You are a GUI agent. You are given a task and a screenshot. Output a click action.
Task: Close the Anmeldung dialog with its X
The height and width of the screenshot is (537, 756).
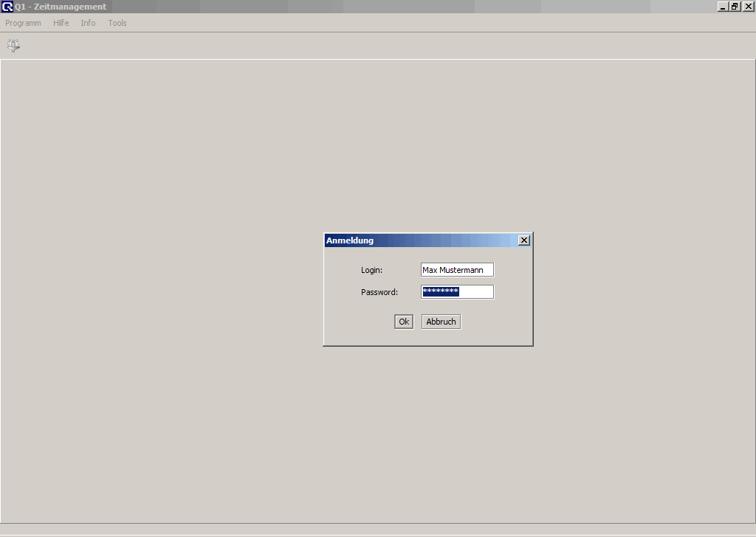click(x=523, y=240)
